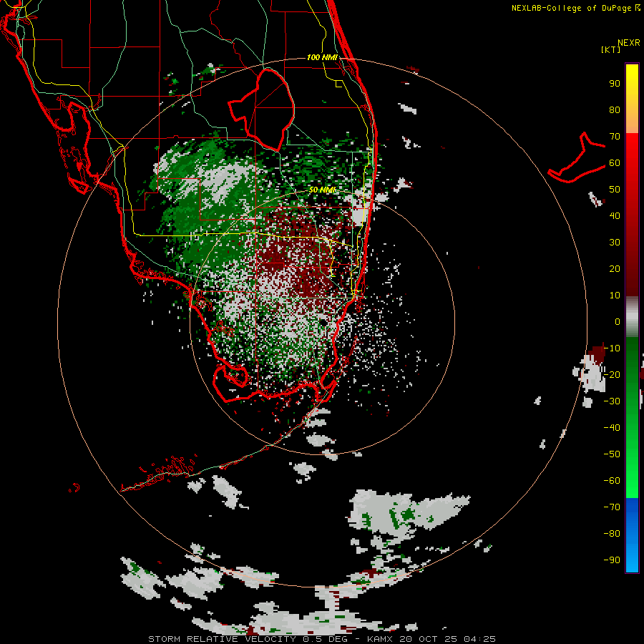Click the NEXR label above the color scale
The height and width of the screenshot is (644, 644).
point(629,43)
